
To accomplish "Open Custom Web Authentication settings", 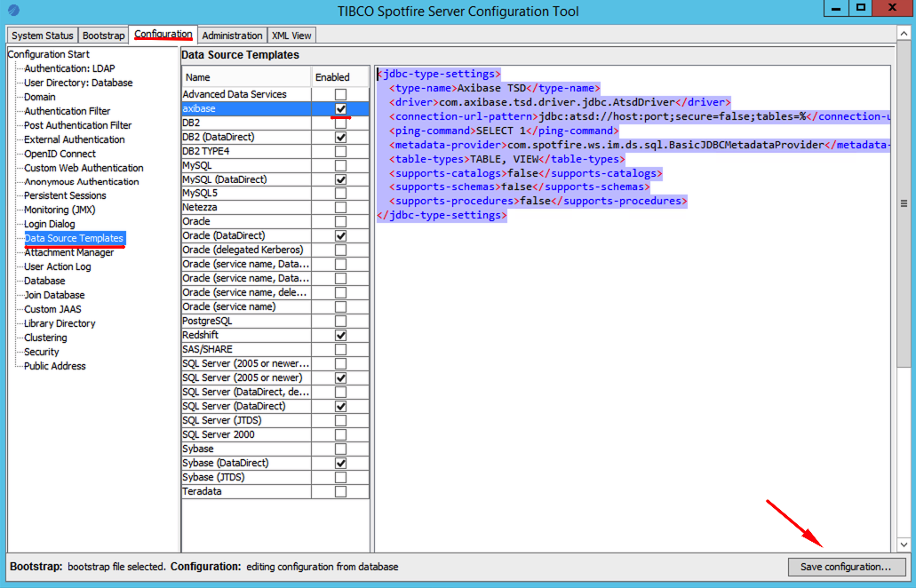I will 84,168.
